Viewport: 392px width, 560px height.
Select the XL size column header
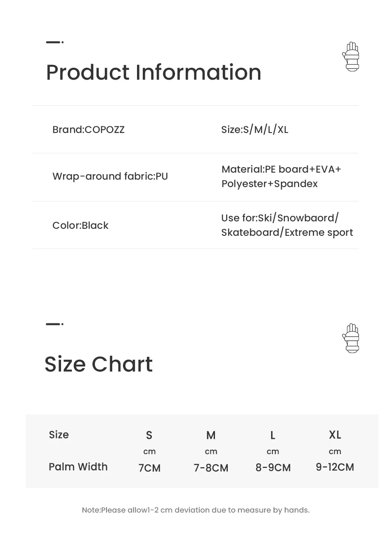[335, 435]
